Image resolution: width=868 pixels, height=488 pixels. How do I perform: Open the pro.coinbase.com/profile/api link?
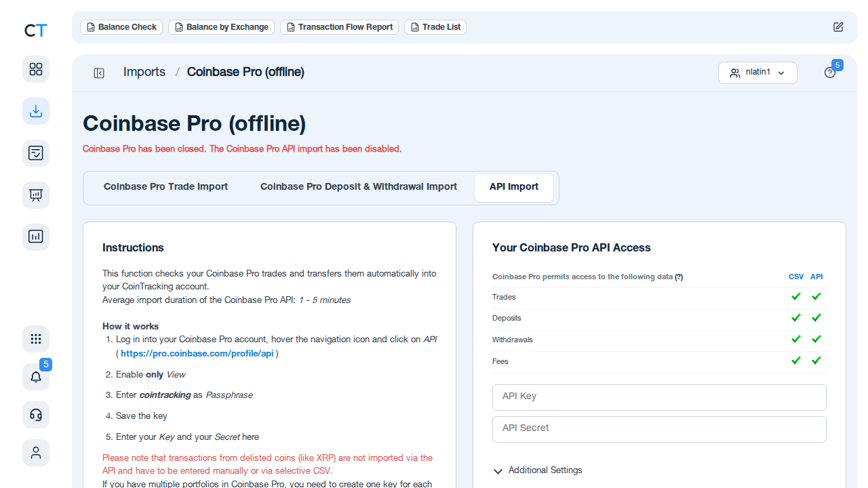(197, 354)
